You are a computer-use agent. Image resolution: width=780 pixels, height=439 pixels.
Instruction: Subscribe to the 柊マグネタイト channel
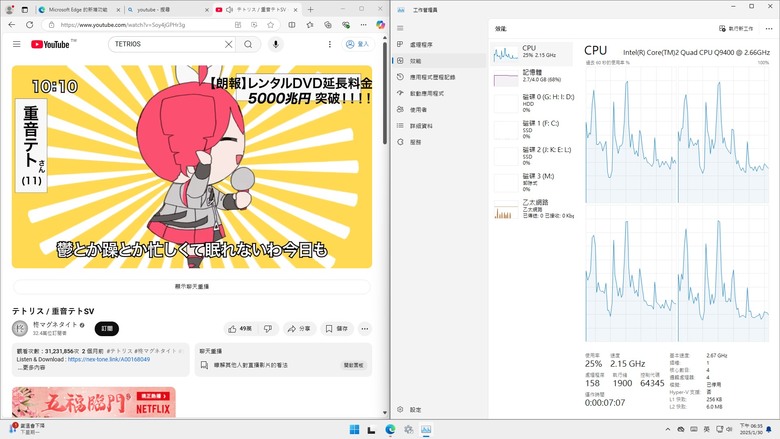pos(107,328)
